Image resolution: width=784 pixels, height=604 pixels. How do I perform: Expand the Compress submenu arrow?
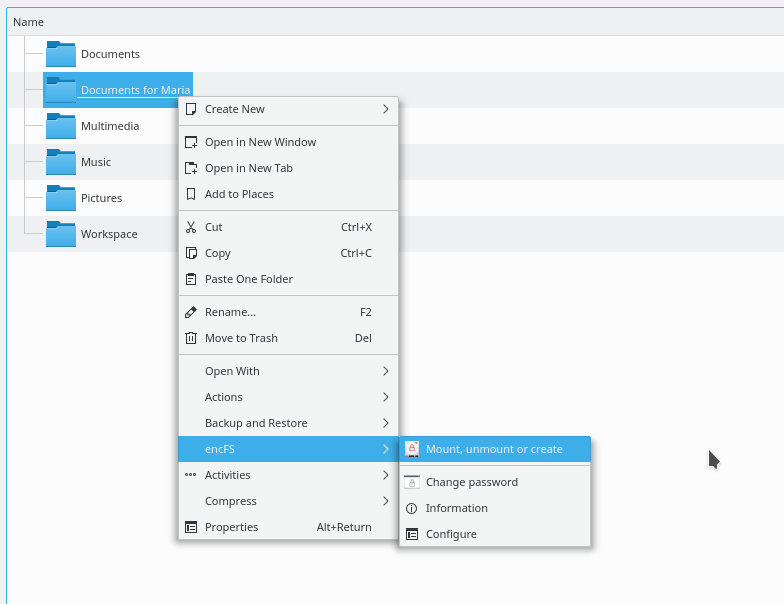point(386,501)
